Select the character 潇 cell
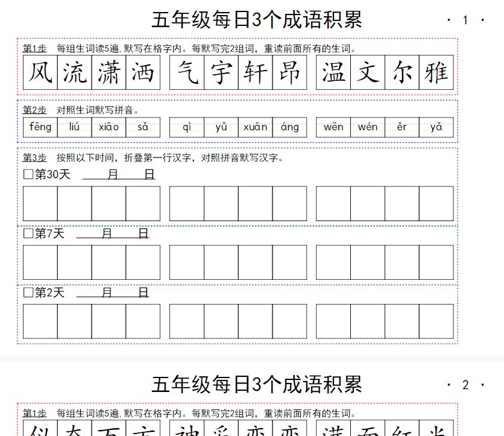 click(x=109, y=72)
